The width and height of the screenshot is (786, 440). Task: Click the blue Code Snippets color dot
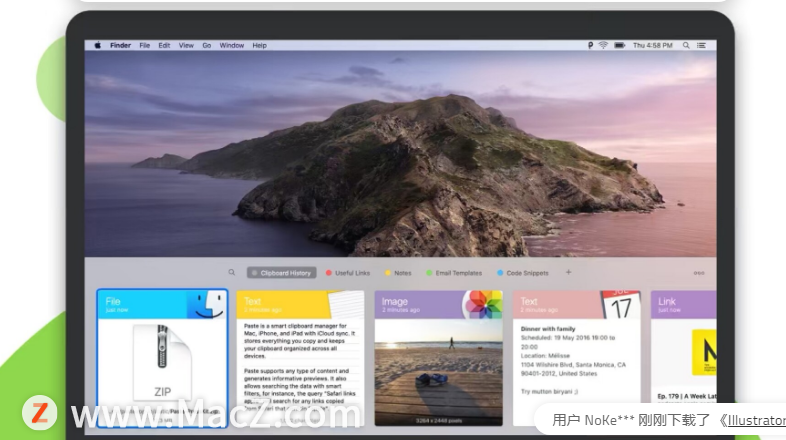(x=500, y=273)
